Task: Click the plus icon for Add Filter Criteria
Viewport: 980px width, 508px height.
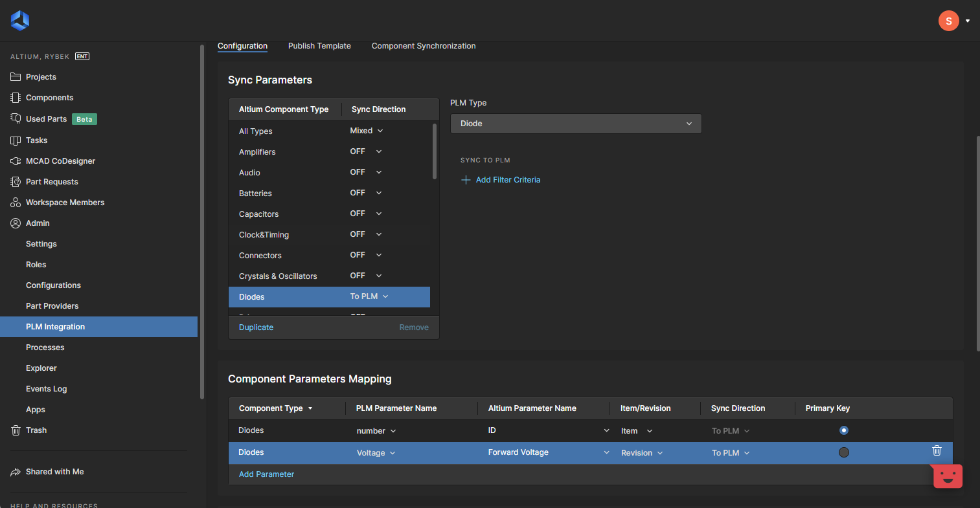Action: pyautogui.click(x=466, y=180)
